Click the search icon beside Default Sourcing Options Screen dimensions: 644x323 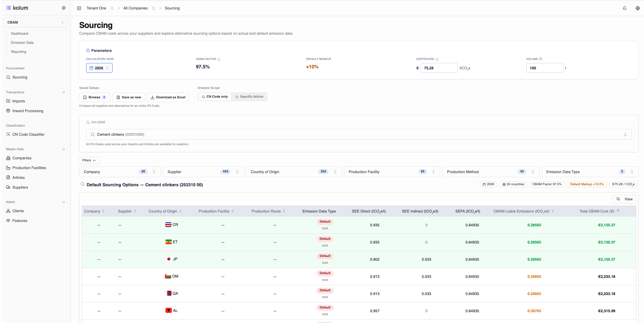[82, 184]
